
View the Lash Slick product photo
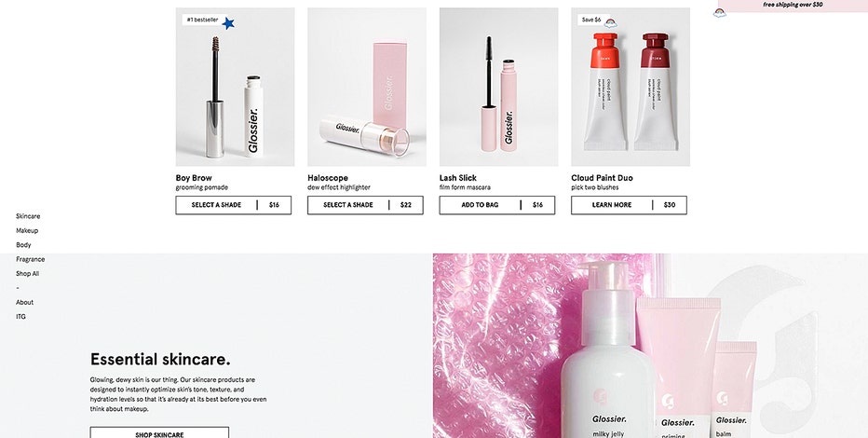click(499, 87)
